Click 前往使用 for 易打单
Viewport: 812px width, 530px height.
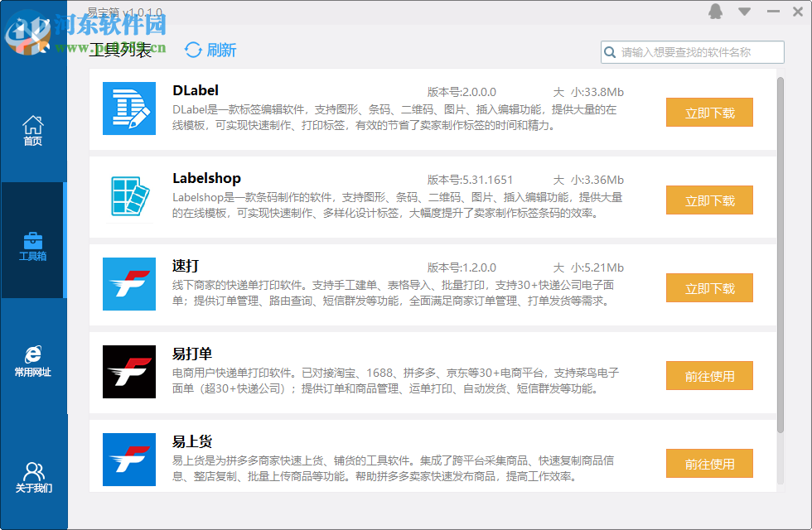click(x=709, y=375)
